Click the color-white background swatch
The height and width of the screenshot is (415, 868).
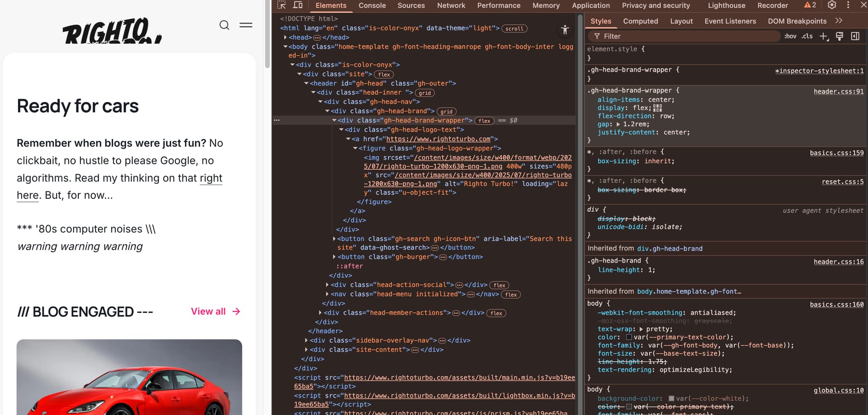coord(671,399)
